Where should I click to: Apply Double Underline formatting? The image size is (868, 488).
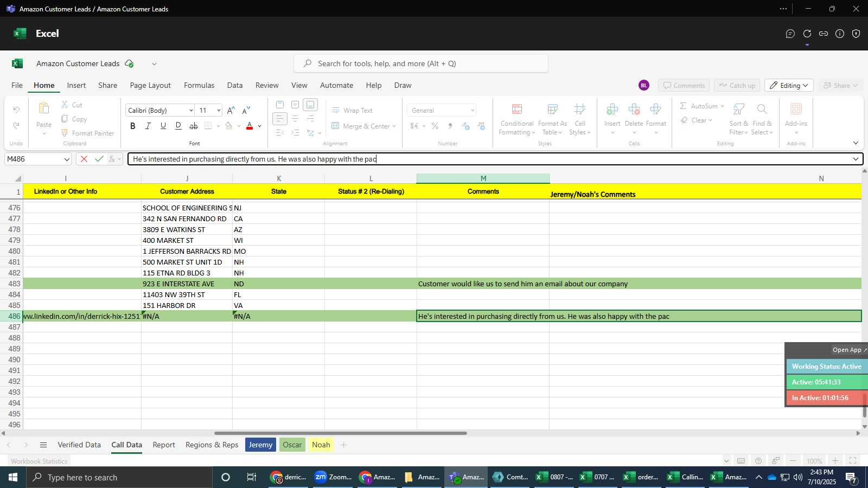coord(178,126)
